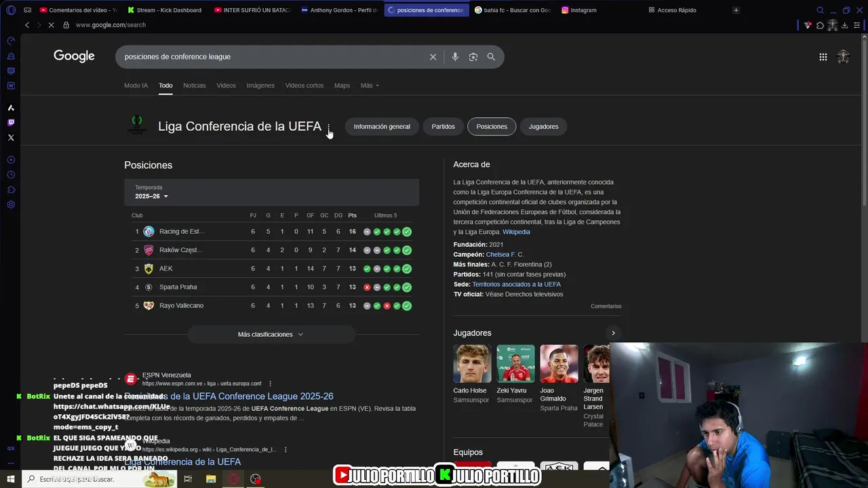Open the three-dot menu beside Liga Conferencia title

329,127
